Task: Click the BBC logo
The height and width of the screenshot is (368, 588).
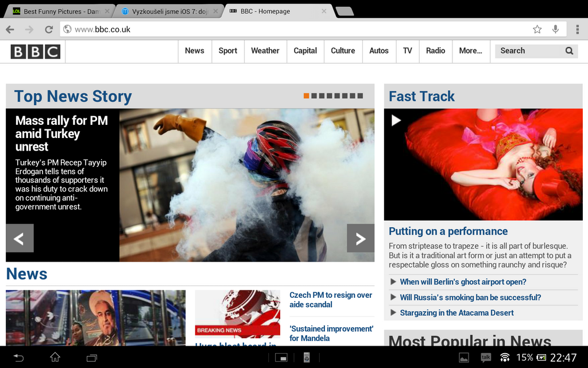Action: click(x=35, y=51)
